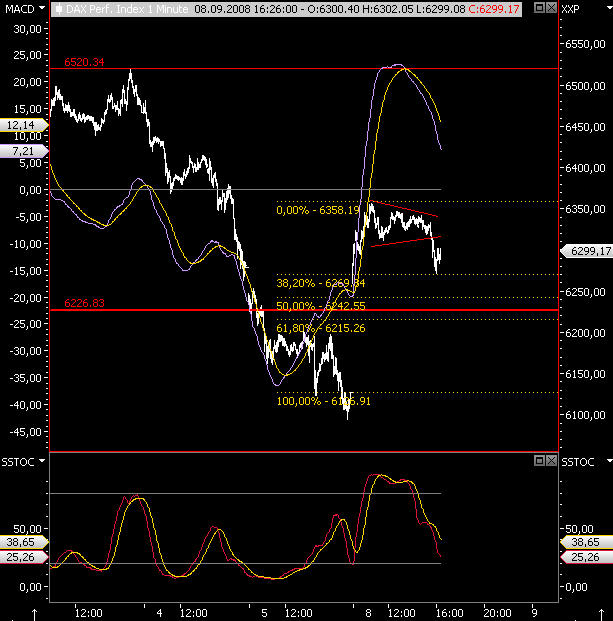Click the 38,65 tag on right SSTOC axis

pos(587,542)
